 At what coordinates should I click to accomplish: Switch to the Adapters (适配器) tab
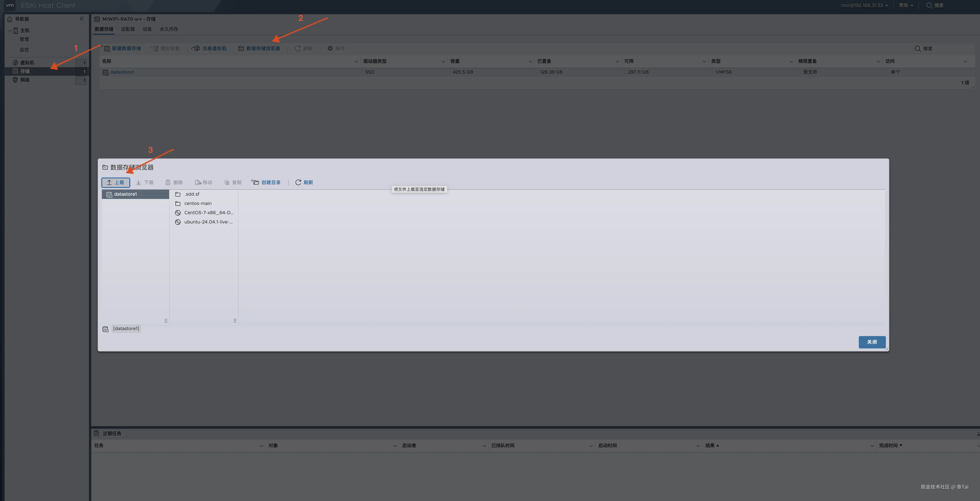pos(128,29)
